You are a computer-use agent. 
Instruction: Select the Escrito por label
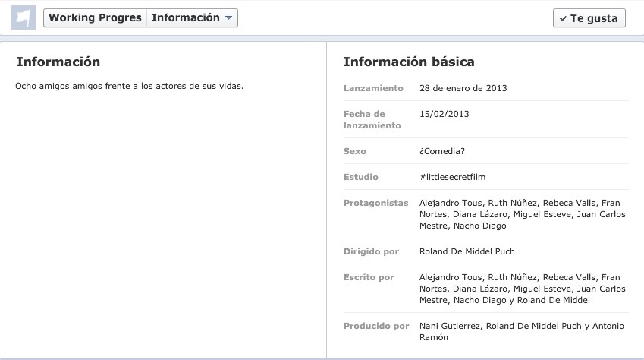[369, 278]
